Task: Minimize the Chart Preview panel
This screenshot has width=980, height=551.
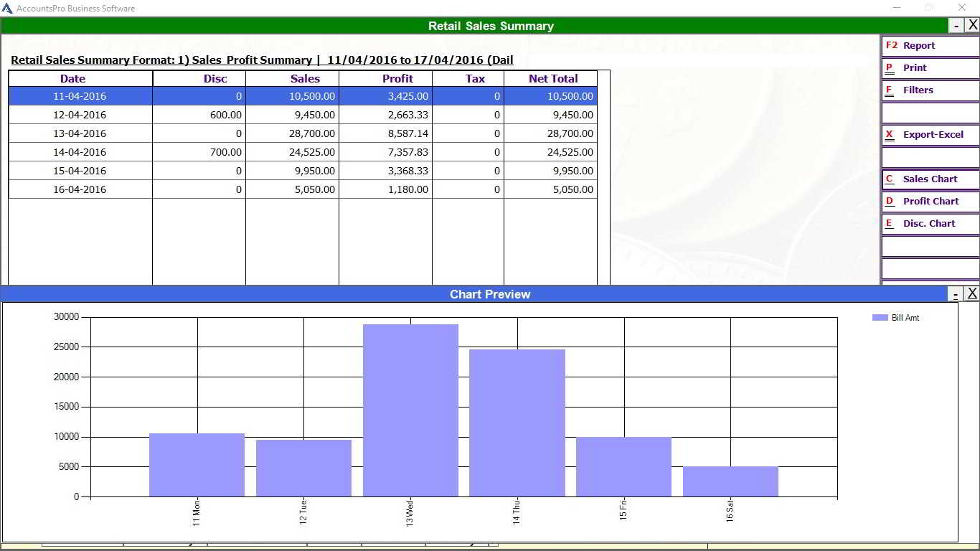Action: 956,294
